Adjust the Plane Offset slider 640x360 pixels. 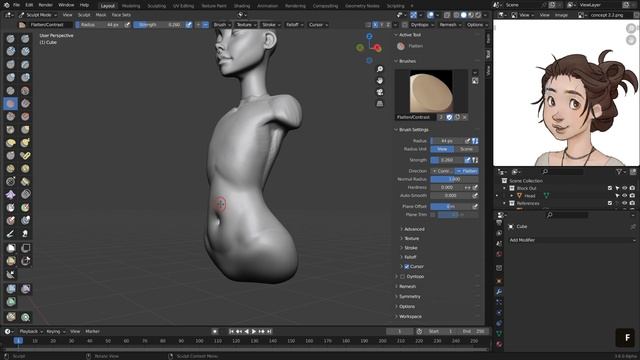(x=451, y=207)
